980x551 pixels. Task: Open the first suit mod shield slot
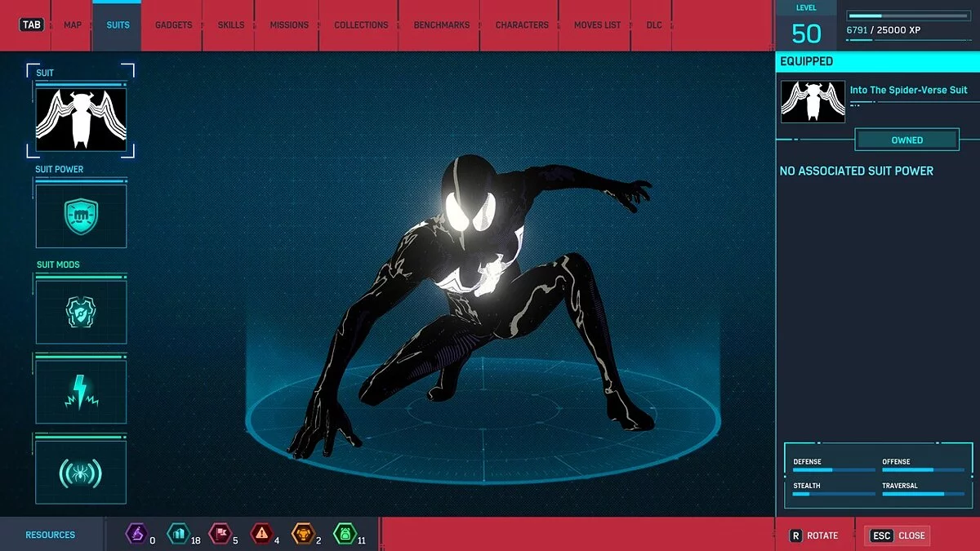coord(81,312)
